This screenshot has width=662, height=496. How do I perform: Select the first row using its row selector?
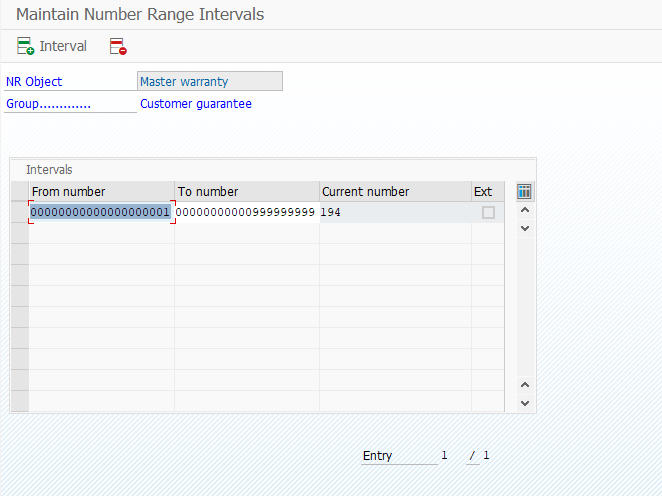[x=20, y=212]
